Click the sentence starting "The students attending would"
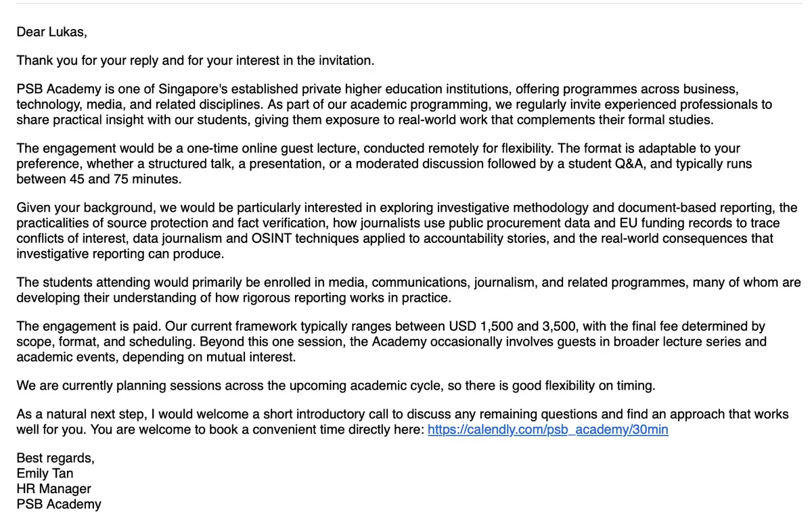Screen dimensions: 812x525 tap(409, 290)
